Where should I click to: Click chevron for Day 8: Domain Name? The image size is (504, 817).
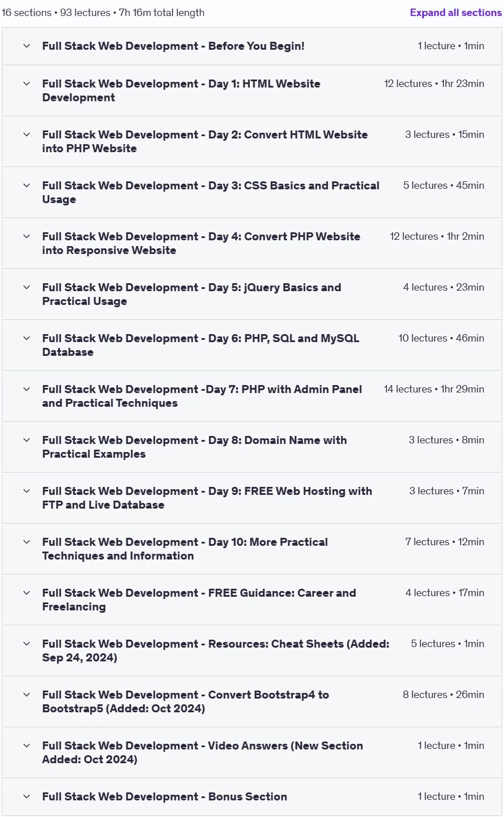(26, 440)
